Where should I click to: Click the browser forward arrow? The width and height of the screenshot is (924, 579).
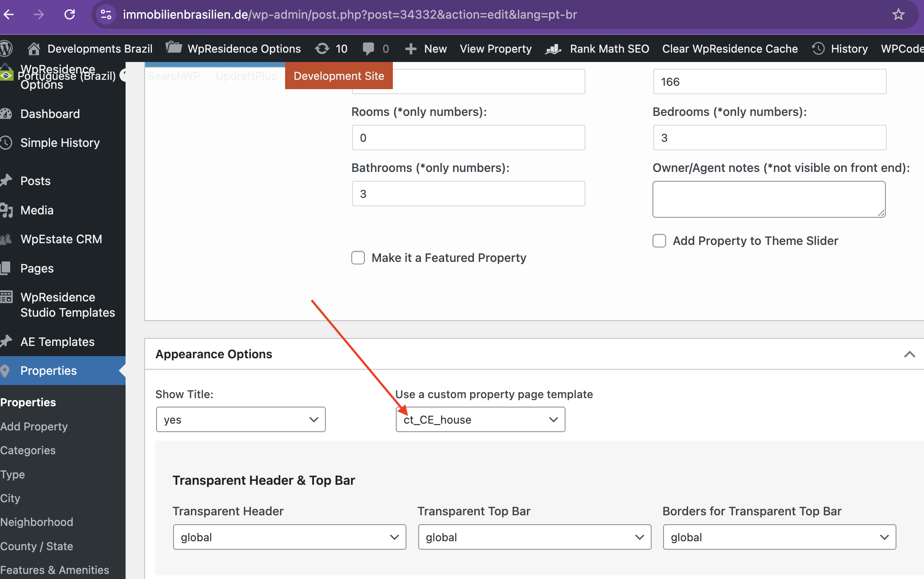point(39,14)
